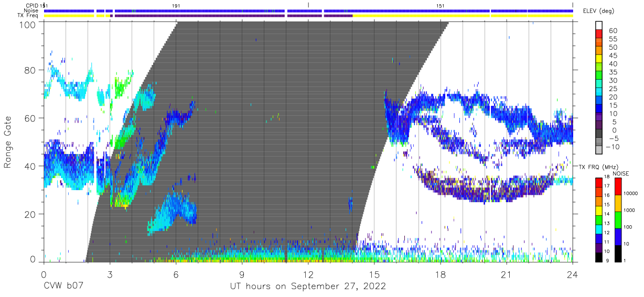
Task: Pick the red top segment of NOISE bar
Action: point(618,186)
